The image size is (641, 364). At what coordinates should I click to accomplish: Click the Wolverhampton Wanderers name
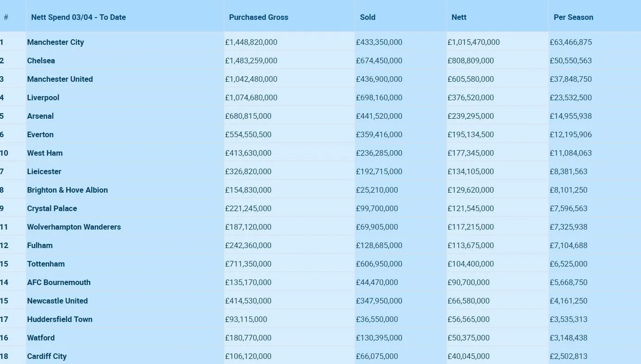coord(74,227)
